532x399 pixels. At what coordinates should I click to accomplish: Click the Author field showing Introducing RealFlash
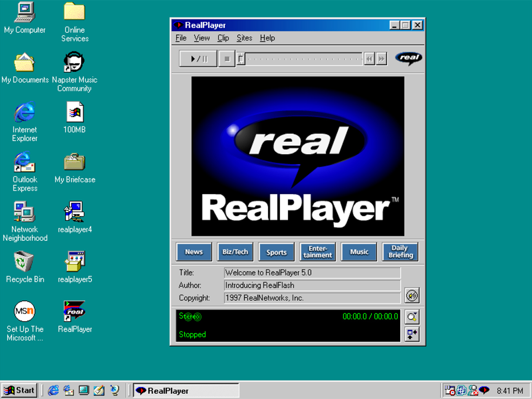tap(312, 285)
